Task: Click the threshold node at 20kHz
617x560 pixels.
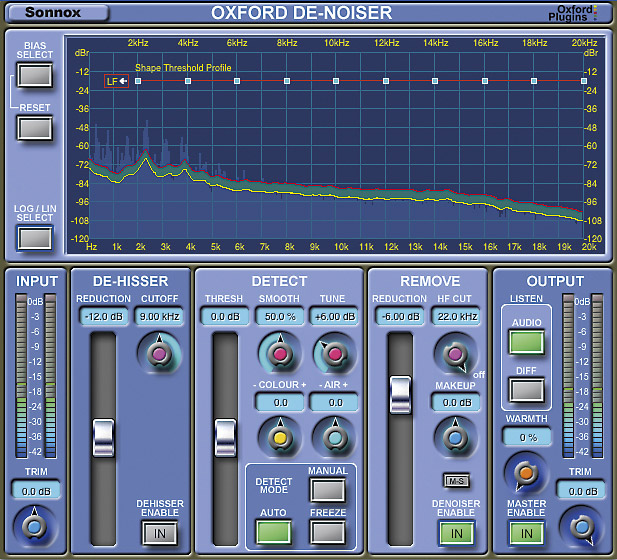Action: tap(584, 81)
